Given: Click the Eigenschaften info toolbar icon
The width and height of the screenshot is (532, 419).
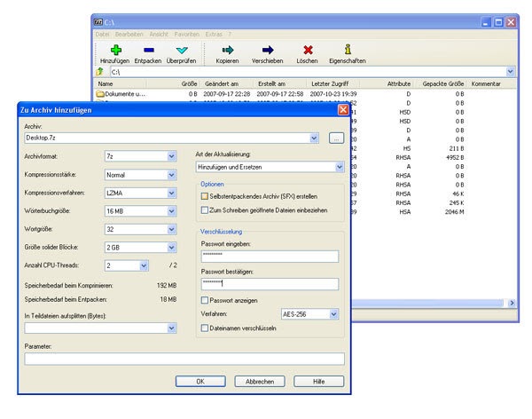Looking at the screenshot, I should coord(348,50).
